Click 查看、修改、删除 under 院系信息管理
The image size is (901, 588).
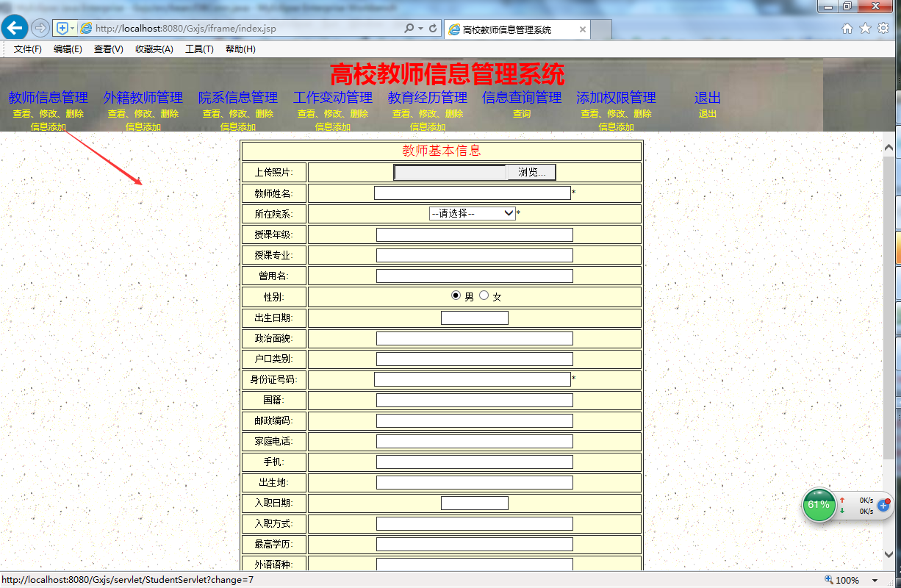[237, 114]
